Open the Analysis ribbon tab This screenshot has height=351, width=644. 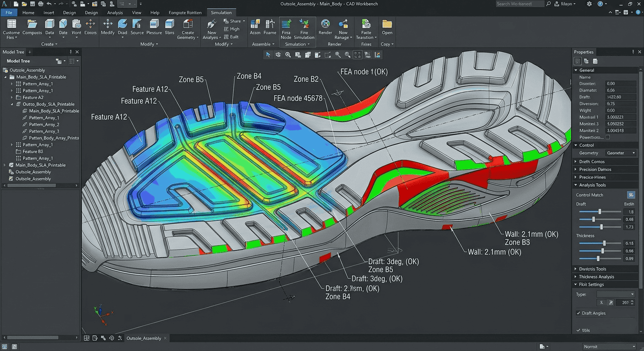[115, 13]
